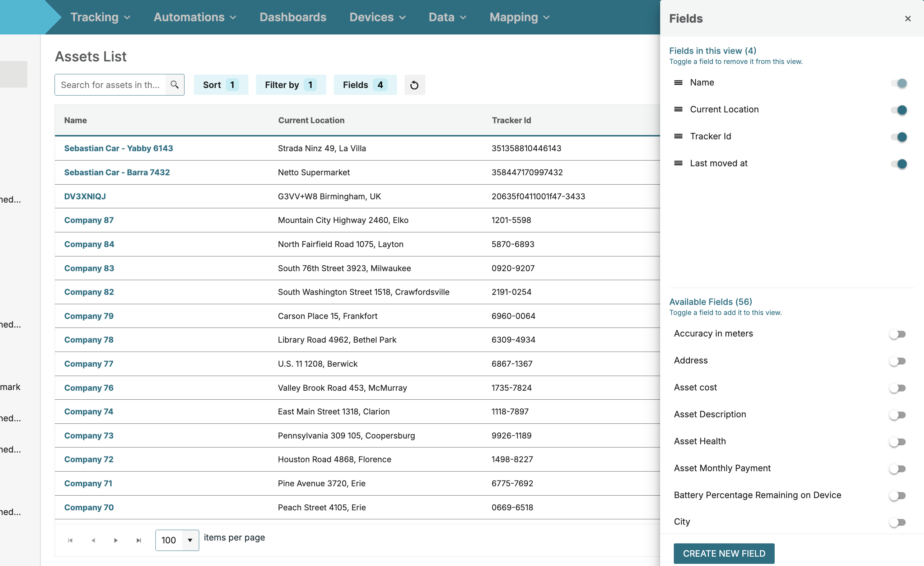Grab the drag handle beside Current Location
The width and height of the screenshot is (924, 566).
pyautogui.click(x=678, y=110)
